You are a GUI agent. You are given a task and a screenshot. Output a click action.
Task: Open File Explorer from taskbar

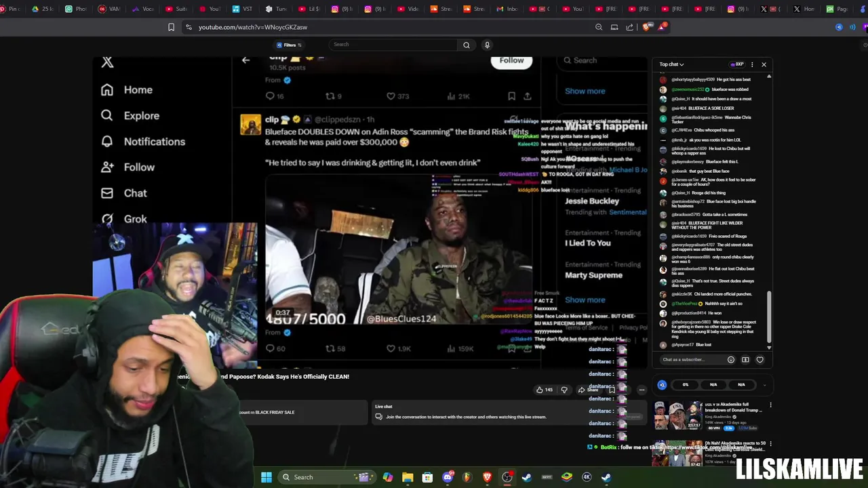(408, 477)
